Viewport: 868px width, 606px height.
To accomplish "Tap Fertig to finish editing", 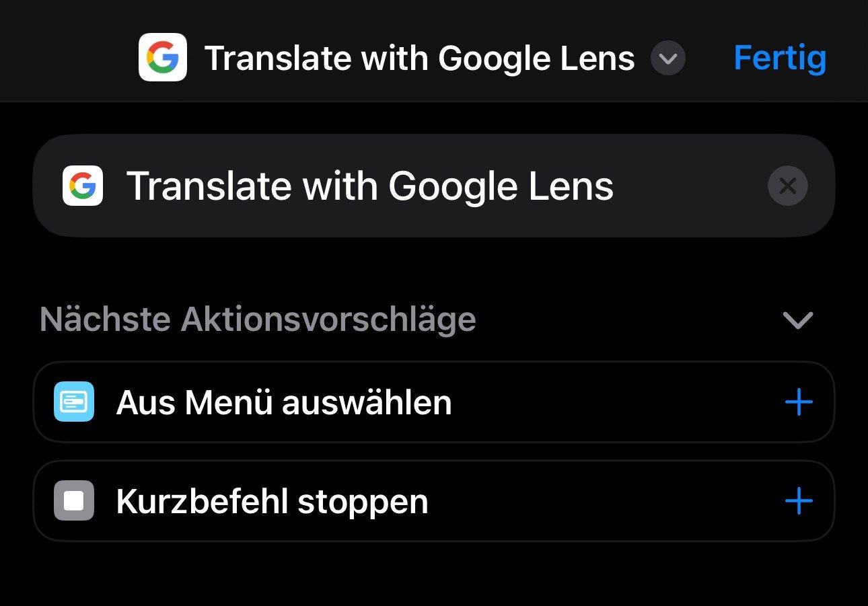I will point(779,58).
